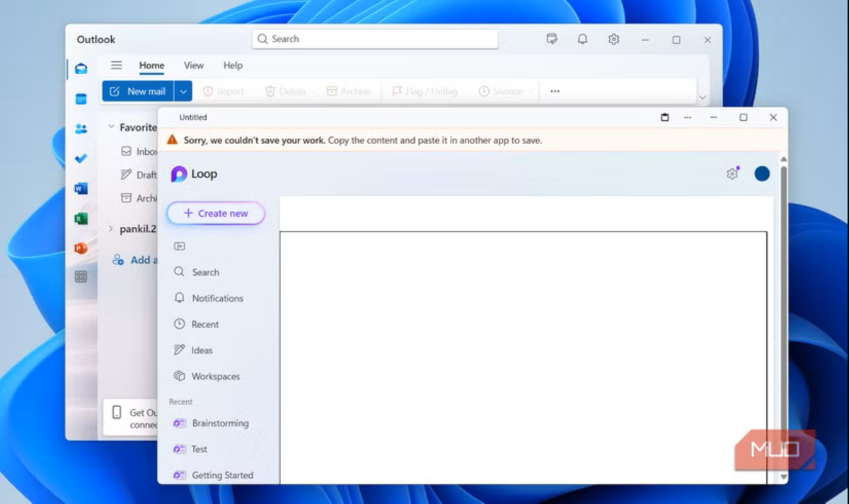This screenshot has width=849, height=504.
Task: Open the People contacts icon
Action: tap(81, 129)
